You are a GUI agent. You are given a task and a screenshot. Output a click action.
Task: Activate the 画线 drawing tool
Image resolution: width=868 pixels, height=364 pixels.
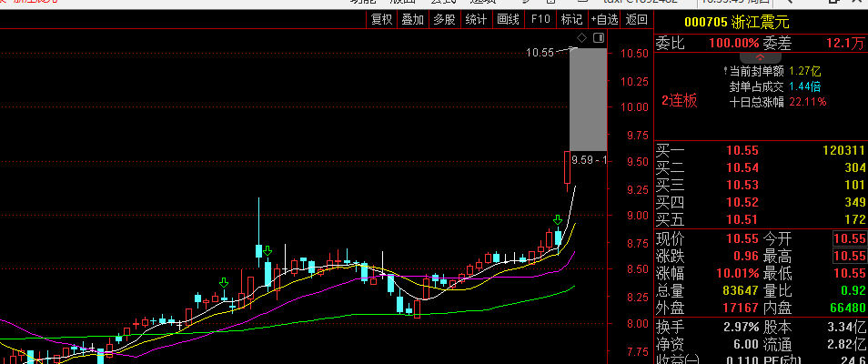(x=509, y=19)
